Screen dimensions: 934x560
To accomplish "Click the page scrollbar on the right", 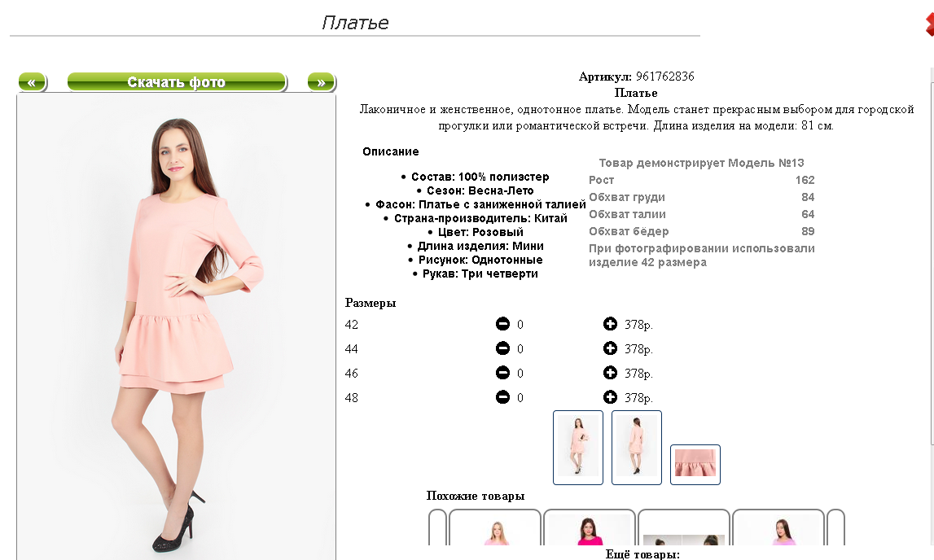I will point(932,256).
